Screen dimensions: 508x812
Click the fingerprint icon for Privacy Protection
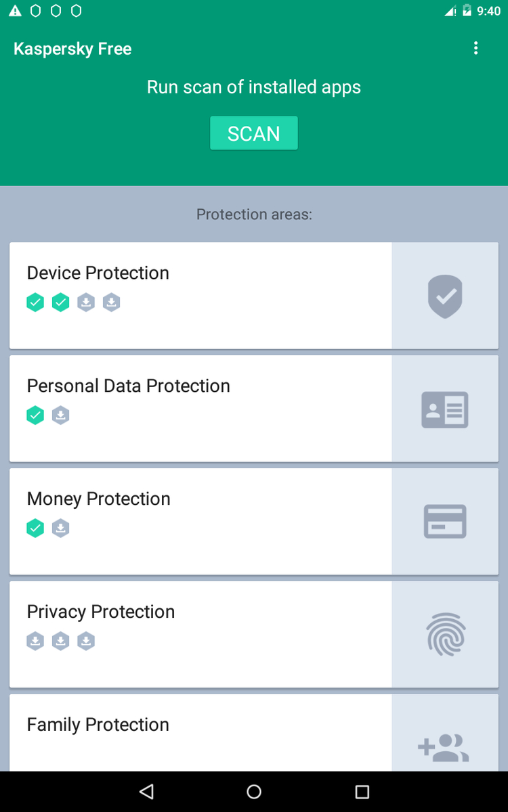[x=445, y=635]
